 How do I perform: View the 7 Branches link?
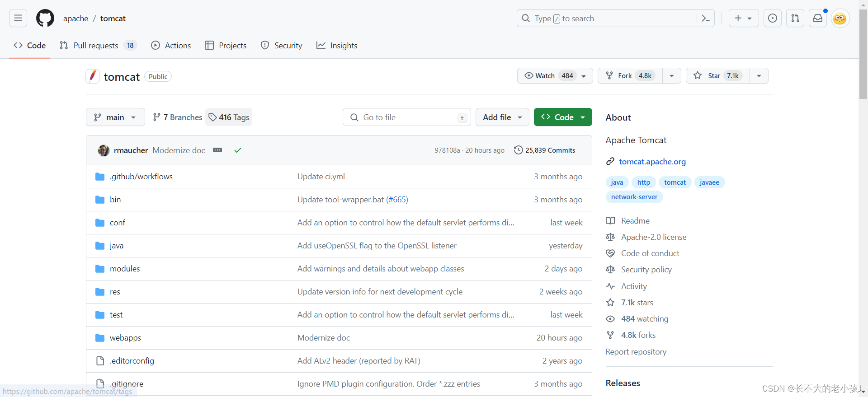(x=178, y=117)
